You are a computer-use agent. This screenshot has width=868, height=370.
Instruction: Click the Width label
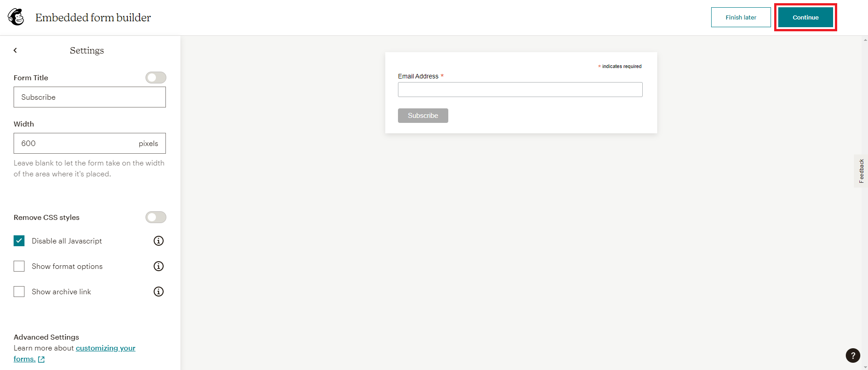coord(24,124)
